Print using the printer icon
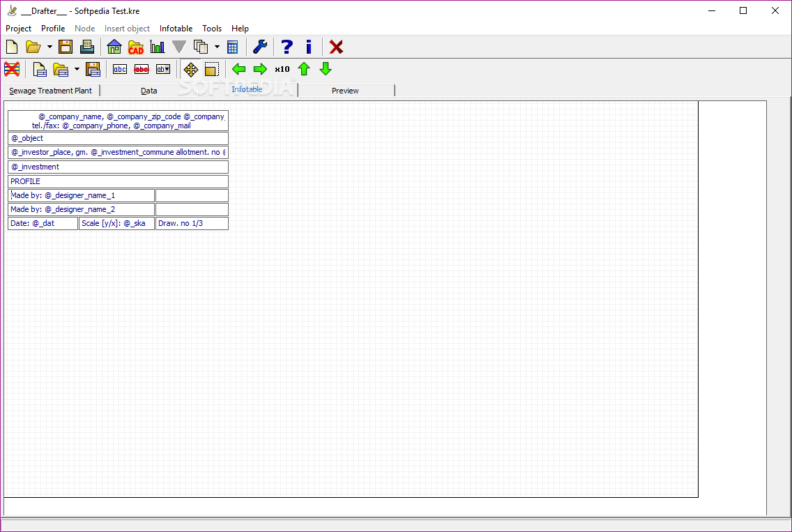The height and width of the screenshot is (532, 792). [x=87, y=47]
